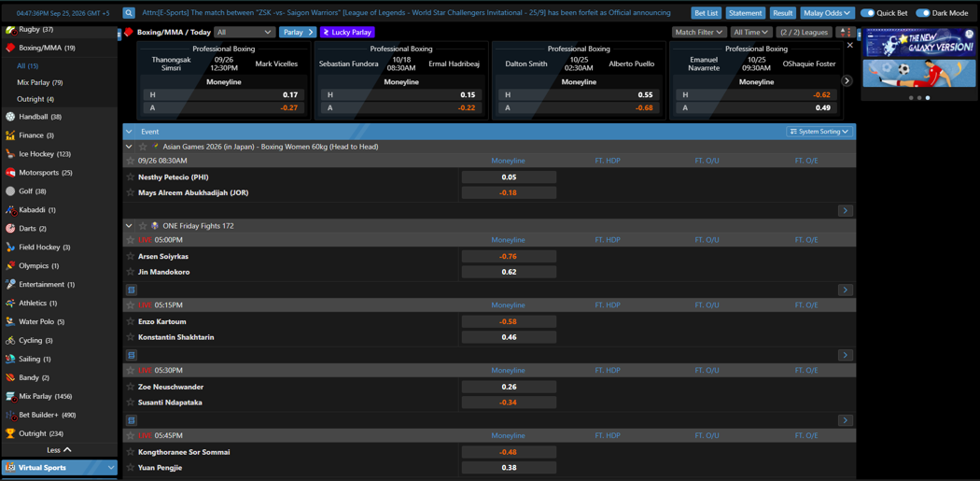Star Nesthy Petecio (PHI) fighter
Viewport: 980px width, 481px height.
pyautogui.click(x=131, y=177)
